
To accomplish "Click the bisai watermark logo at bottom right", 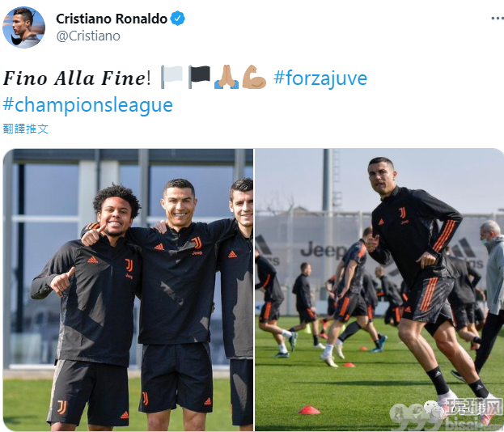I will (x=447, y=415).
